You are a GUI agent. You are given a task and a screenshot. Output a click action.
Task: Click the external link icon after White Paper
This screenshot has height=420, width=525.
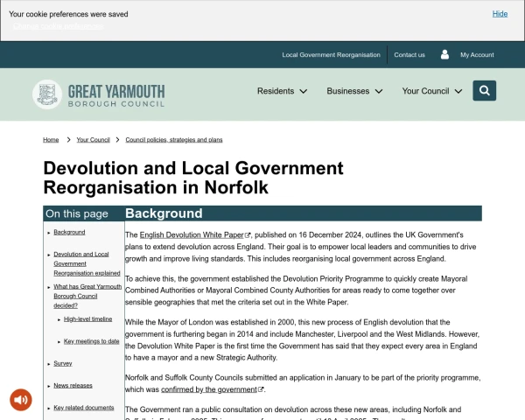[248, 235]
